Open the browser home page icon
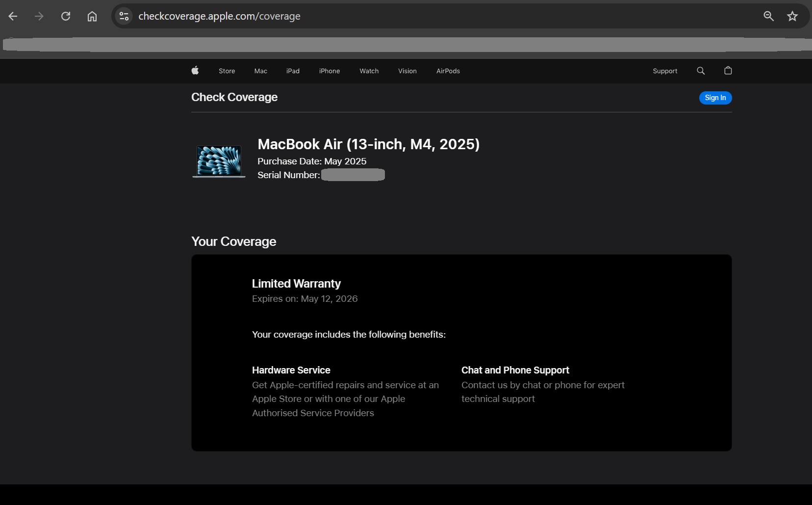The height and width of the screenshot is (505, 812). point(92,16)
